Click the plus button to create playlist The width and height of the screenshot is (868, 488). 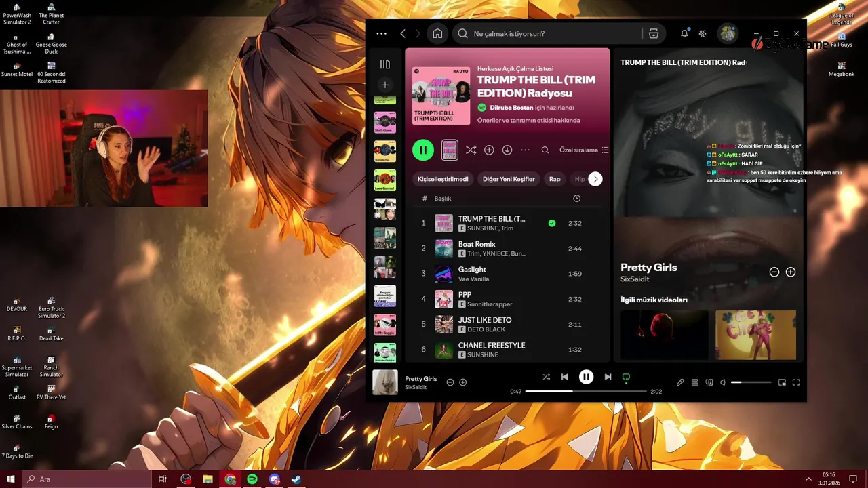[x=385, y=85]
